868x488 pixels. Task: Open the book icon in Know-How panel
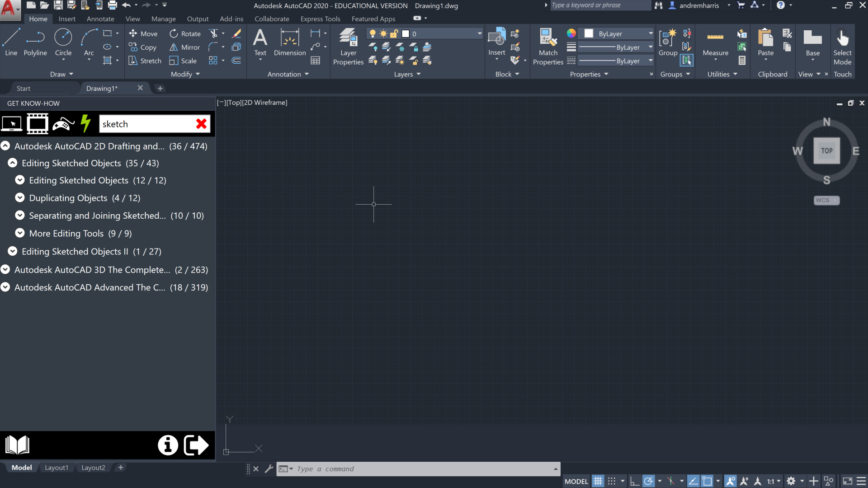17,446
